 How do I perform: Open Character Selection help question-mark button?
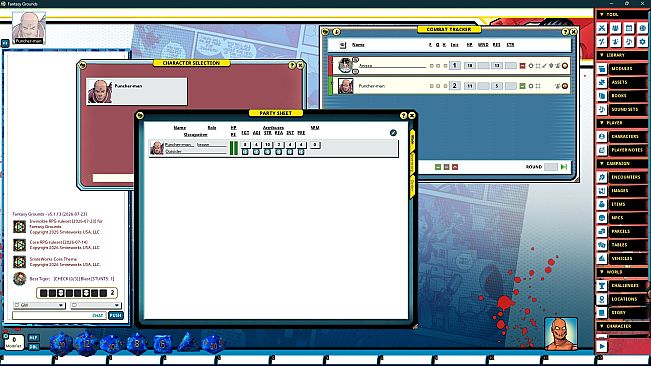click(x=292, y=66)
